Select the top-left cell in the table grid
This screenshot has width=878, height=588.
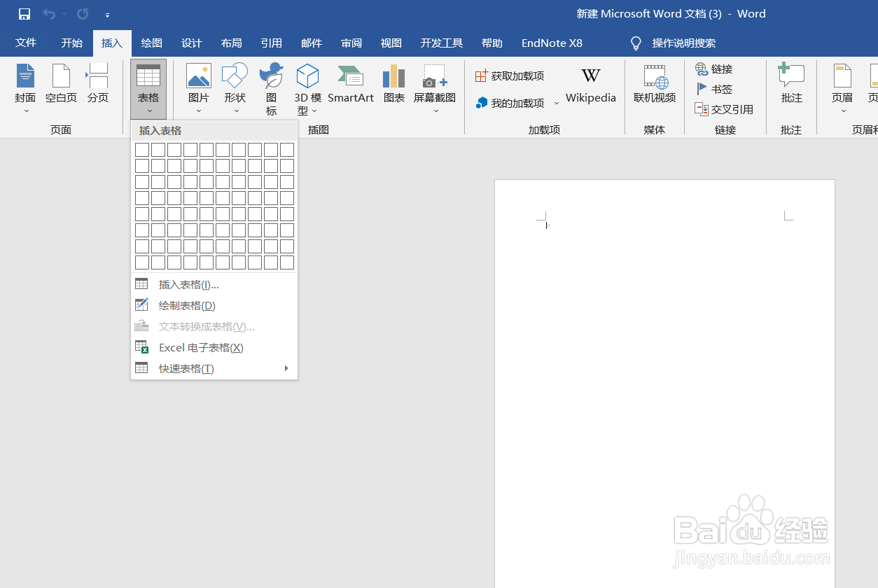point(142,149)
